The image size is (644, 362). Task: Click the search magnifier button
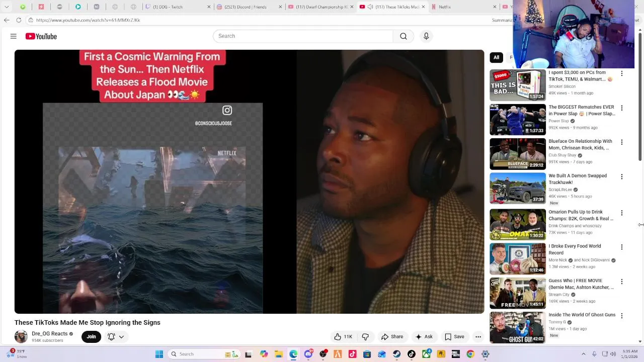tap(403, 36)
